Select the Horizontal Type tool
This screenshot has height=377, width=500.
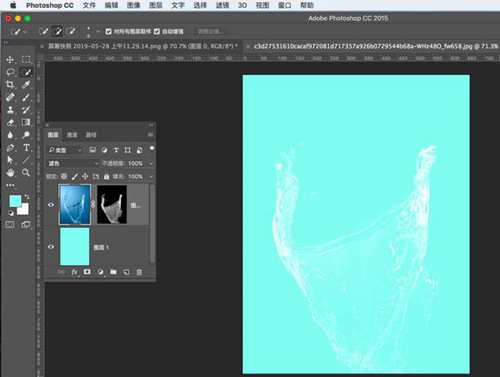(26, 147)
